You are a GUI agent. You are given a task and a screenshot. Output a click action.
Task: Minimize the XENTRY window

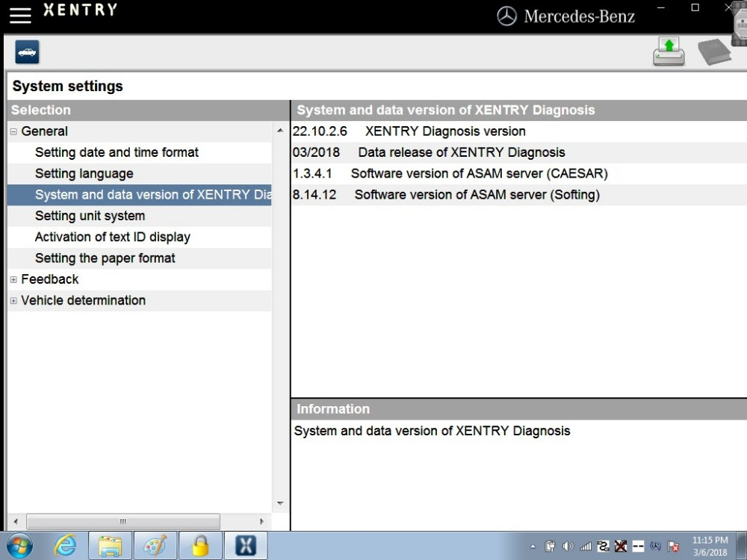click(661, 7)
